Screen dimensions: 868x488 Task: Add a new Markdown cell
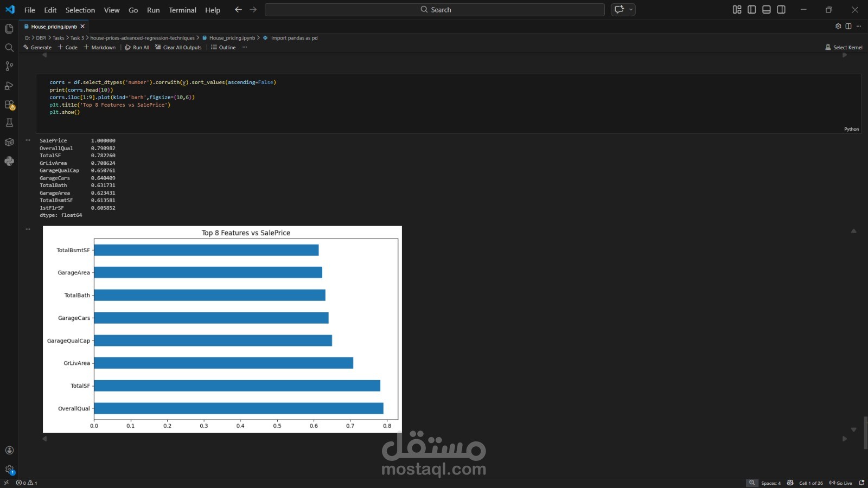(x=100, y=47)
